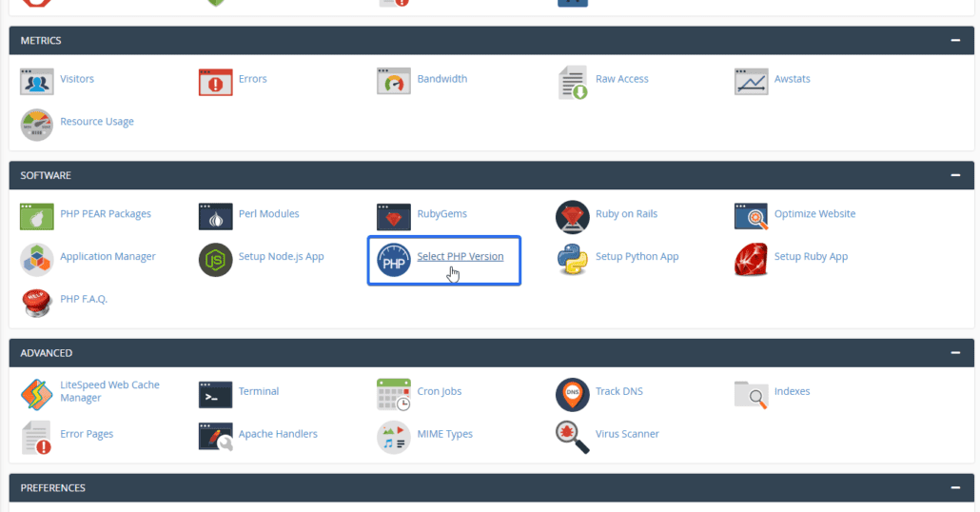Click the blue PHP version icon
Viewport: 980px width, 512px height.
(x=394, y=260)
